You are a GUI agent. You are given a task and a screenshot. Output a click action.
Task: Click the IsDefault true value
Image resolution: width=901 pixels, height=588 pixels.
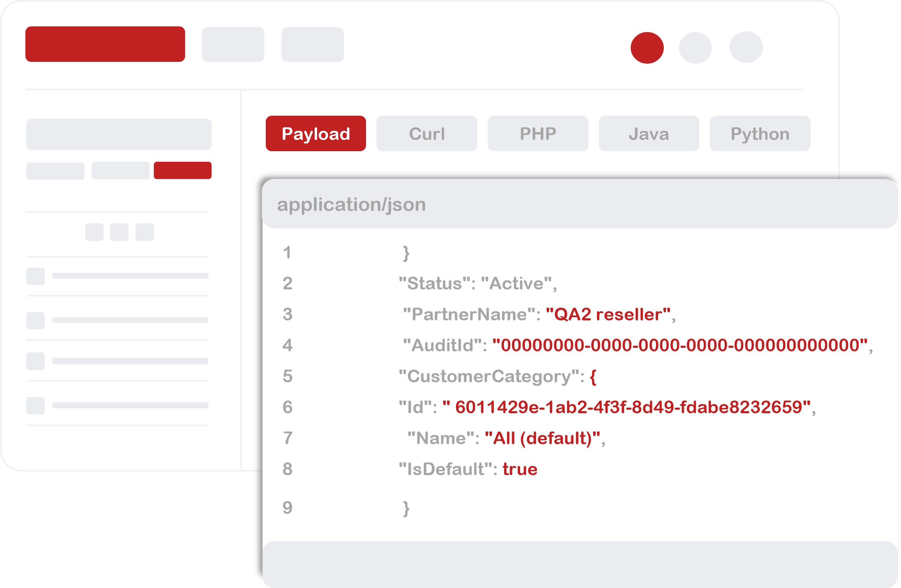pyautogui.click(x=520, y=469)
